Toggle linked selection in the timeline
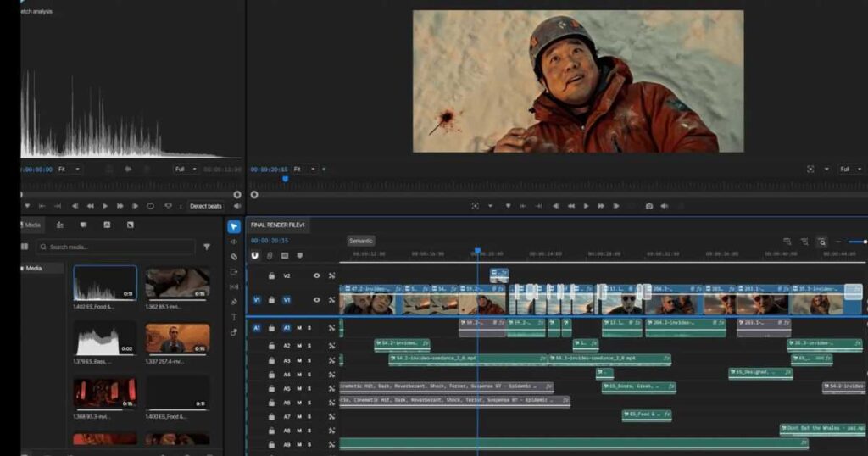 point(270,255)
